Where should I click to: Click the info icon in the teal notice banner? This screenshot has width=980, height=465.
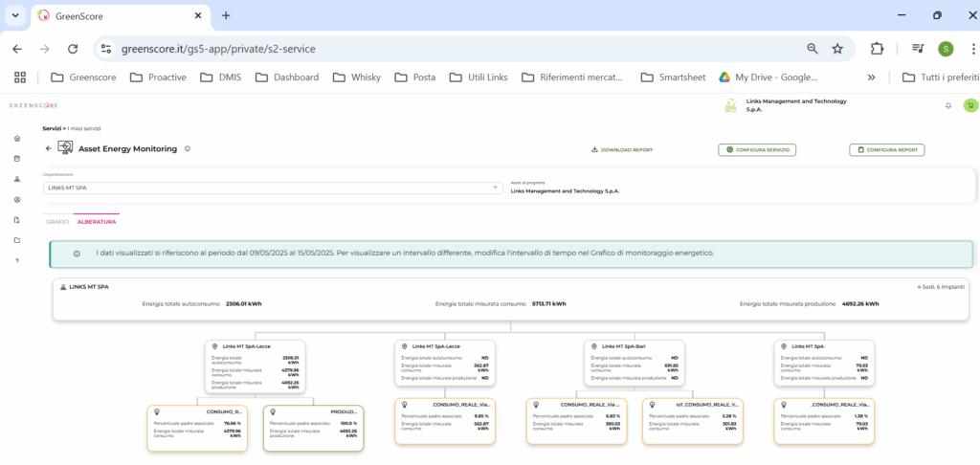(x=77, y=254)
